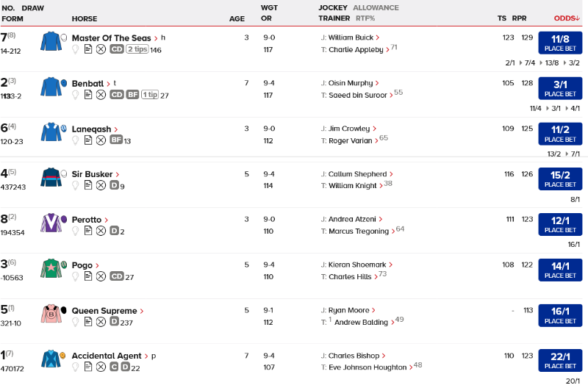Open the notes icon for Benbatl
588x388 pixels.
[x=88, y=95]
